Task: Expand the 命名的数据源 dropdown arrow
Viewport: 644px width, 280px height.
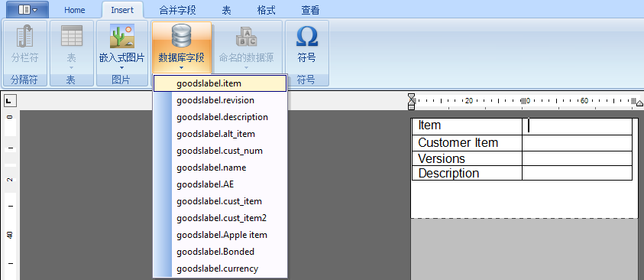Action: tap(247, 68)
